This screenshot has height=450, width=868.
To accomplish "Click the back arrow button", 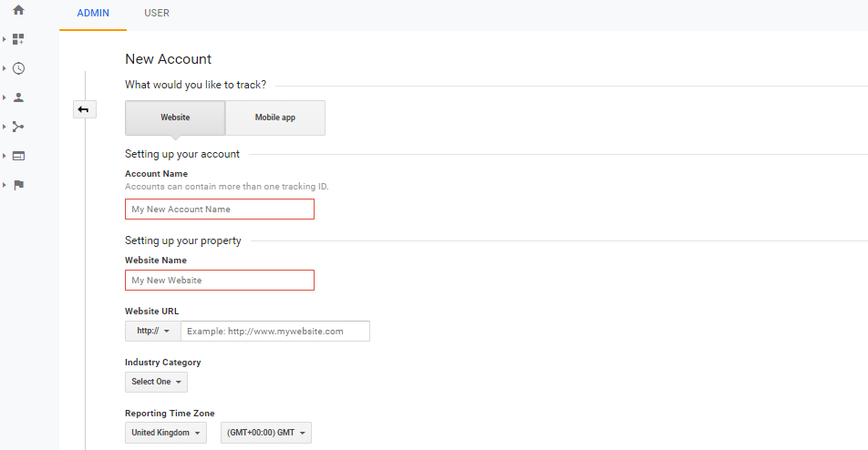I will coord(84,109).
